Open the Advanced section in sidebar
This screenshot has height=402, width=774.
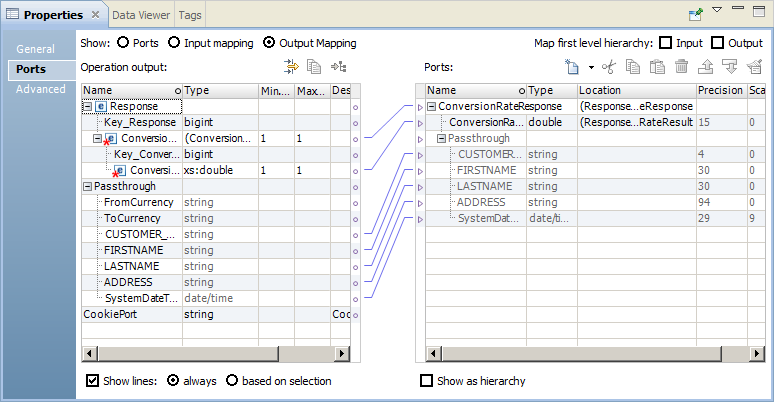(42, 90)
